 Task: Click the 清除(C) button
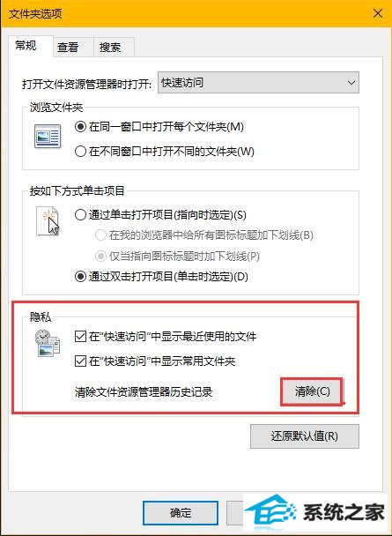tap(312, 391)
